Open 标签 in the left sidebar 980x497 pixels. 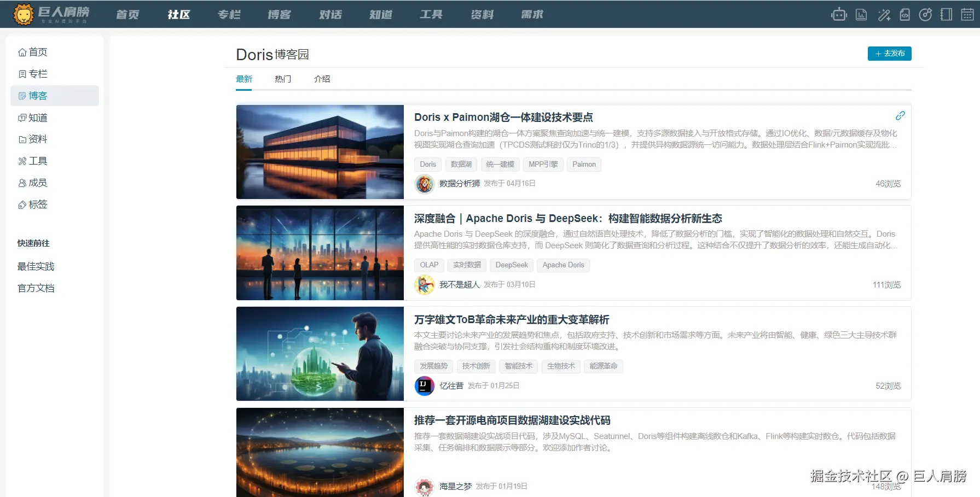coord(33,204)
